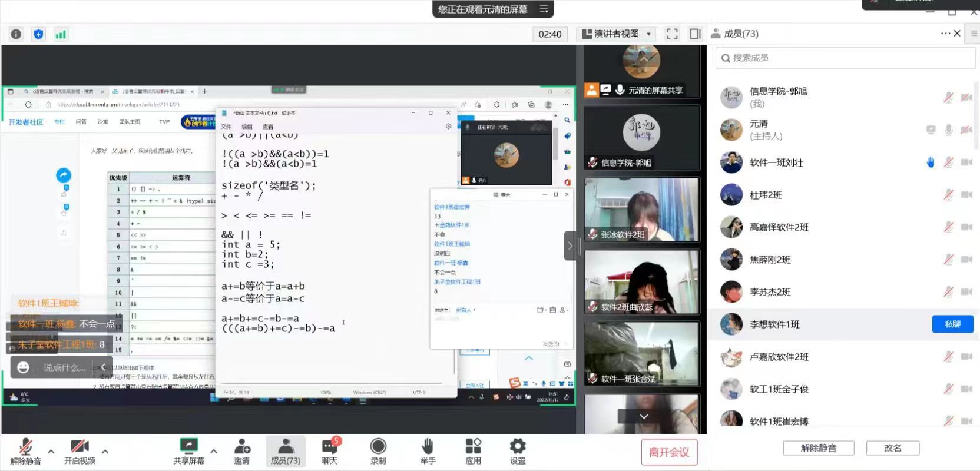Open the Apps (应用) icon
Screen dimensions: 980x471
[x=473, y=451]
